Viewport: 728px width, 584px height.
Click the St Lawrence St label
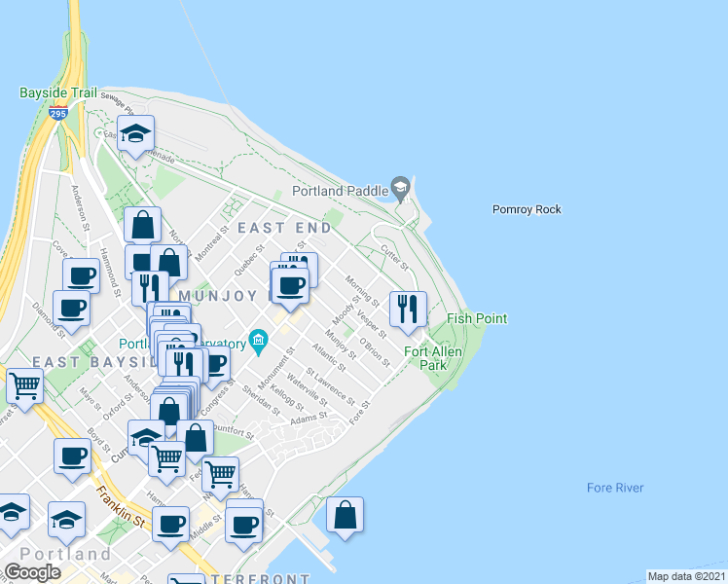point(331,386)
